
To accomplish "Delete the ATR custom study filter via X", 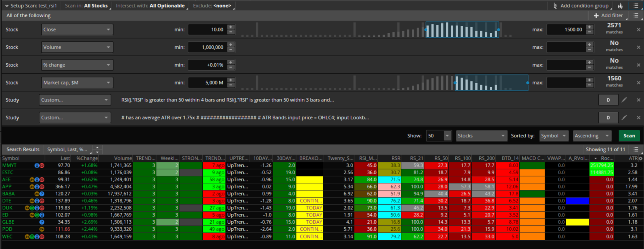I will click(x=639, y=117).
